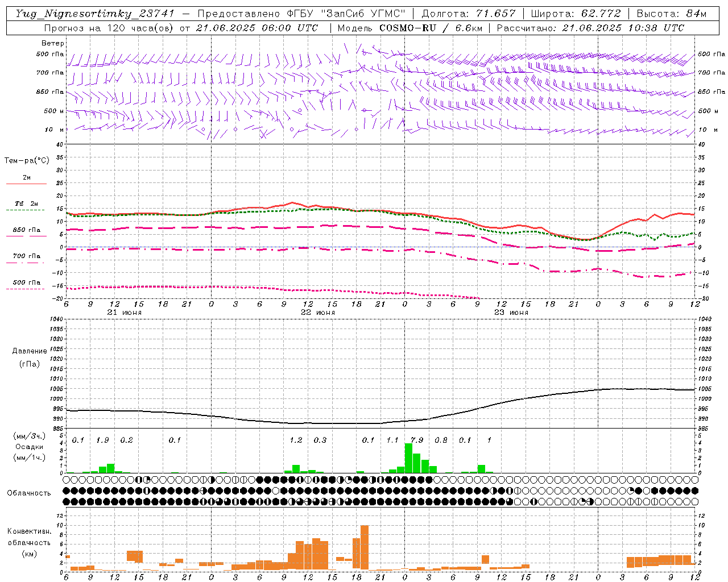
Task: Click the station name Yug_Nignesortimky_23741
Action: point(95,14)
